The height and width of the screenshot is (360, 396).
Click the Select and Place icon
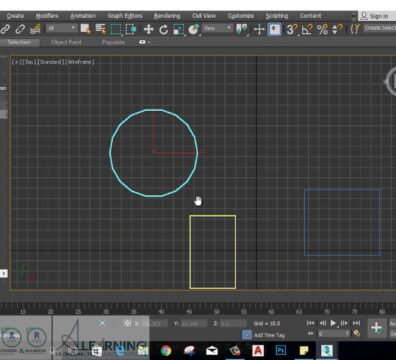(x=193, y=29)
